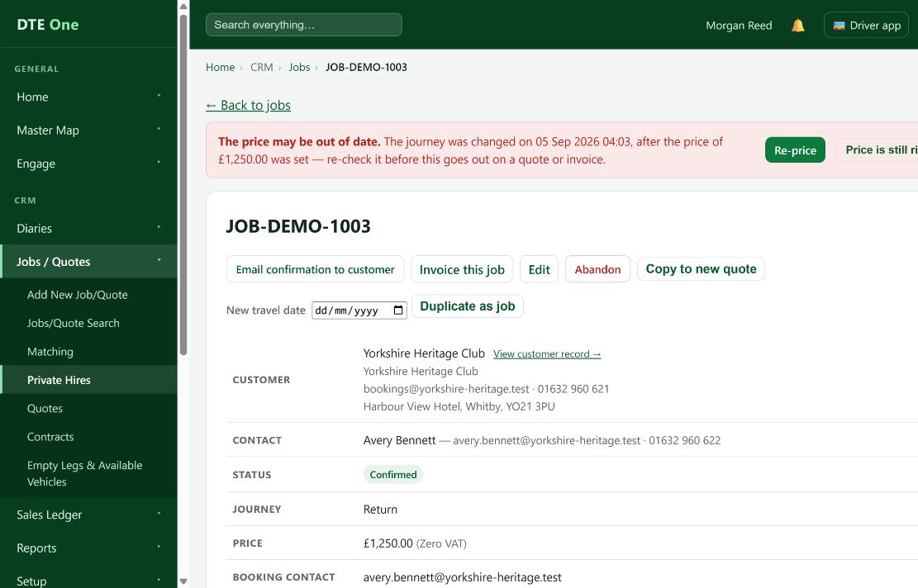This screenshot has height=588, width=918.
Task: Follow the View customer record link
Action: click(x=547, y=354)
